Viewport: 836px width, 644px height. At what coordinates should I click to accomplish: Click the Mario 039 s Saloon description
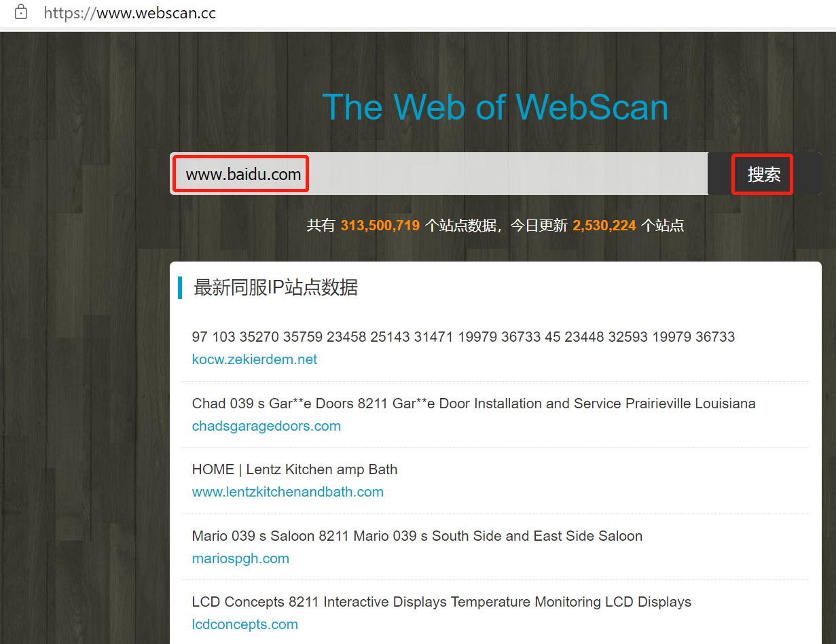pos(417,536)
